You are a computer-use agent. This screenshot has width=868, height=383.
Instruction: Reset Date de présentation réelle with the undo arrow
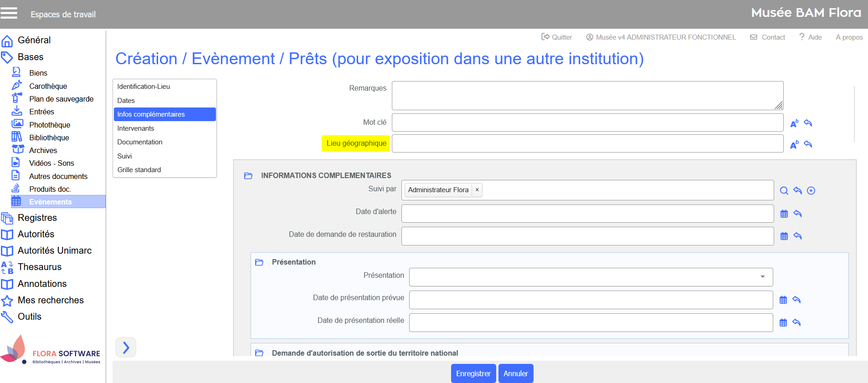(796, 322)
